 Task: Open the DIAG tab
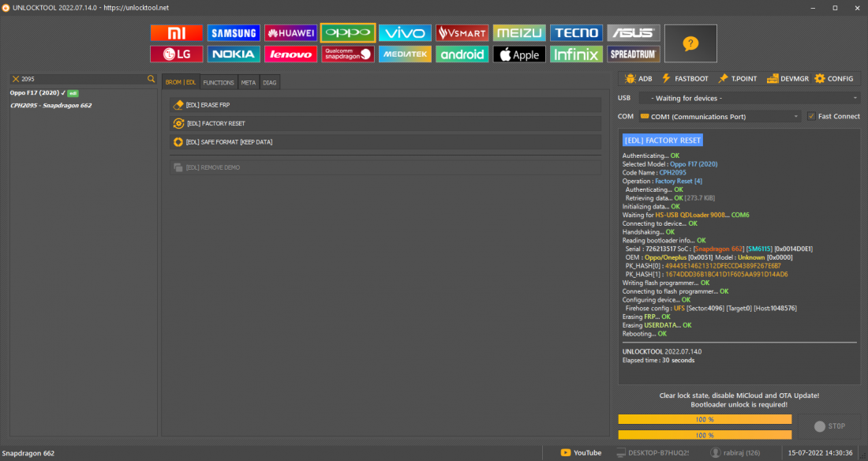pyautogui.click(x=270, y=83)
